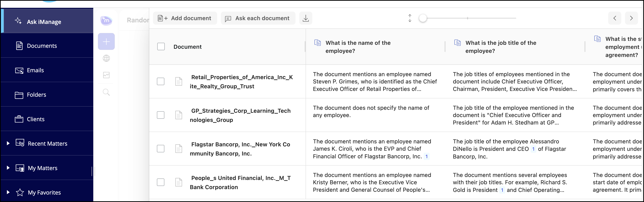Expand My Matters in the sidebar
Image resolution: width=644 pixels, height=202 pixels.
tap(8, 168)
